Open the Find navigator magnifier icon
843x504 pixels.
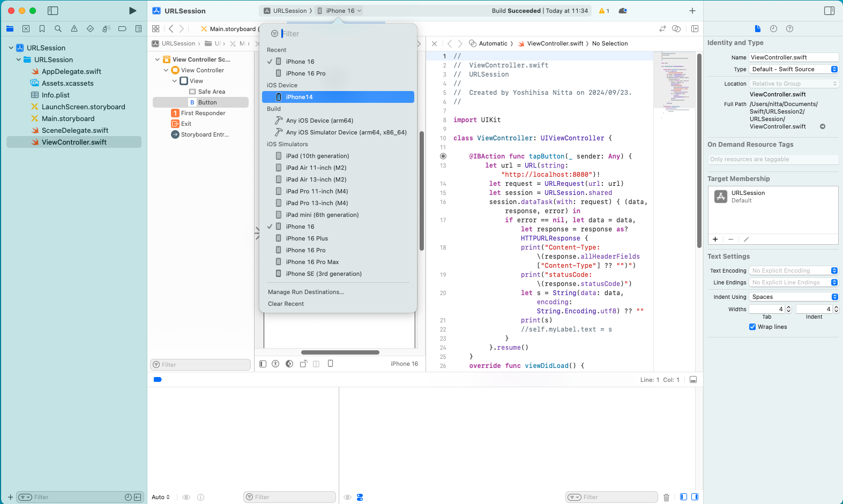pyautogui.click(x=58, y=29)
